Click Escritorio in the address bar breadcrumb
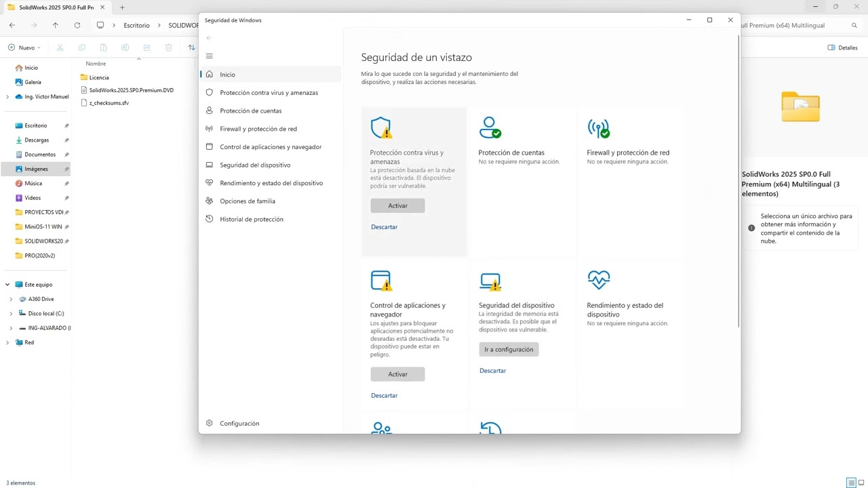This screenshot has width=868, height=488. (136, 25)
